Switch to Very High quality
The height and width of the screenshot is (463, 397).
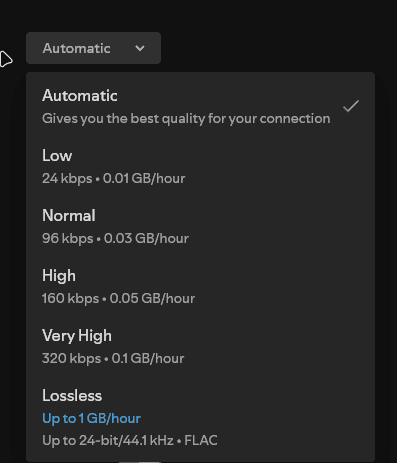[200, 347]
